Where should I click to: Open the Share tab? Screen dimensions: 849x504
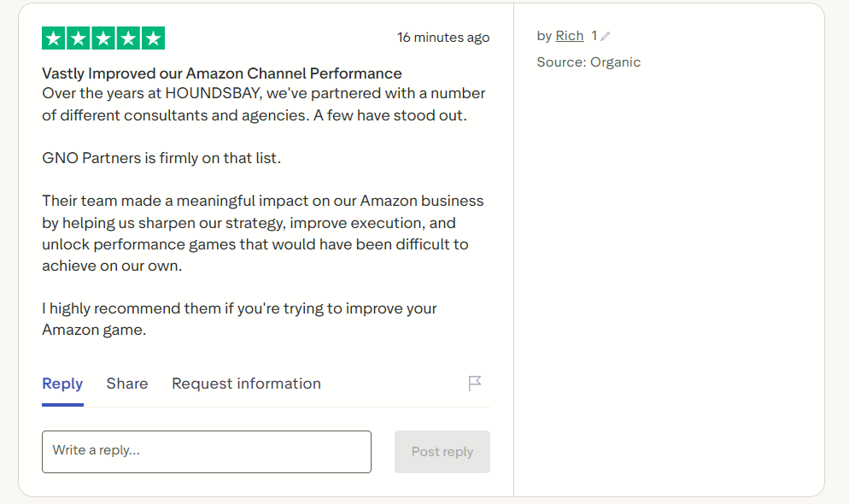pos(127,384)
